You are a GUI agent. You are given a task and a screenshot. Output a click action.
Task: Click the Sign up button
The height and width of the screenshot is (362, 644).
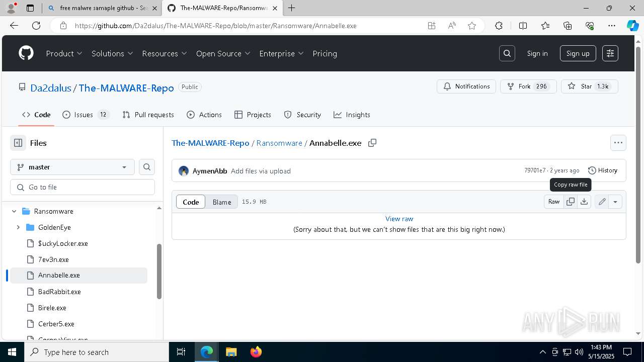578,53
